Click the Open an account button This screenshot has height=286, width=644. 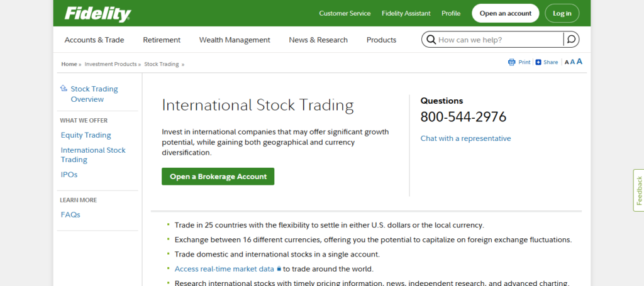click(x=506, y=13)
